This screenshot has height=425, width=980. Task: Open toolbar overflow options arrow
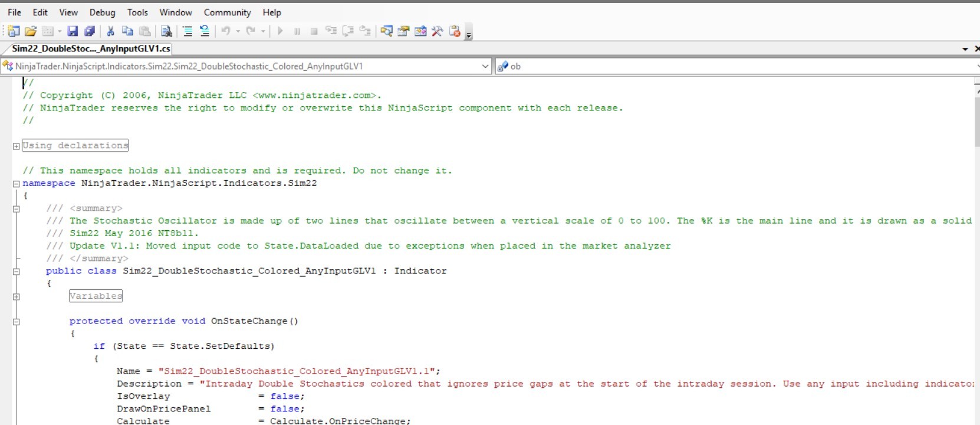click(x=469, y=35)
